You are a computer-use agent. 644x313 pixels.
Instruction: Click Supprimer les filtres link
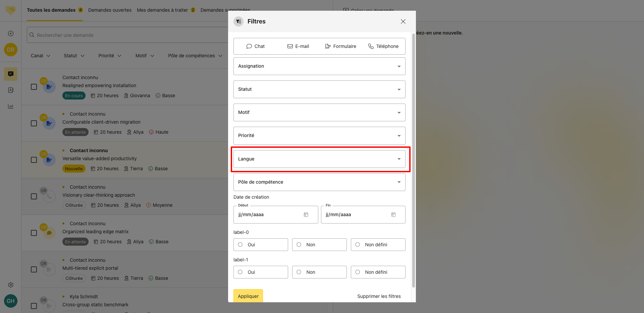coord(379,296)
